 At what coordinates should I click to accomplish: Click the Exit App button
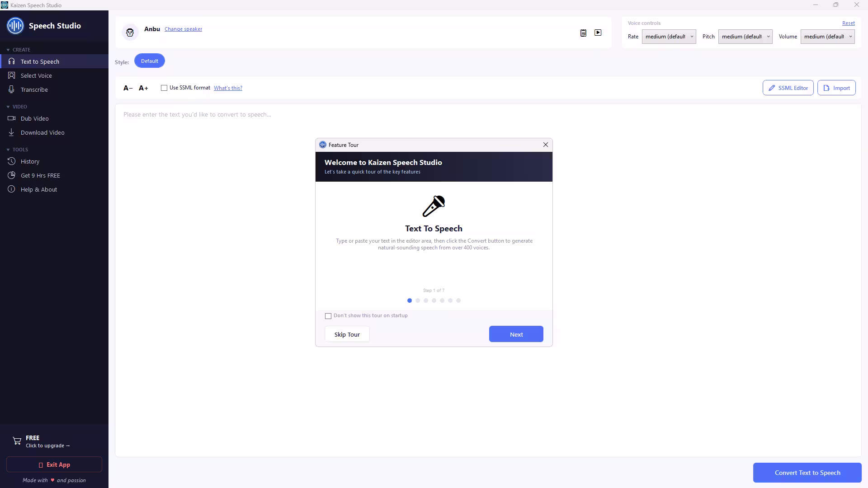click(x=54, y=465)
